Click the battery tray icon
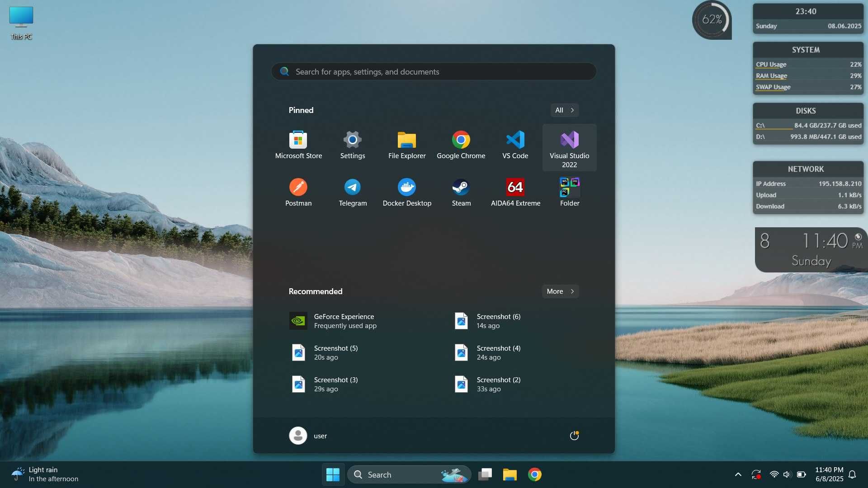Screen dimensions: 868x488 point(801,474)
